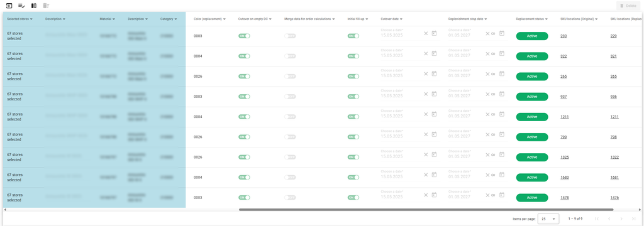This screenshot has height=226, width=644.
Task: Open replacement SKU locations link 229
Action: coord(614,36)
